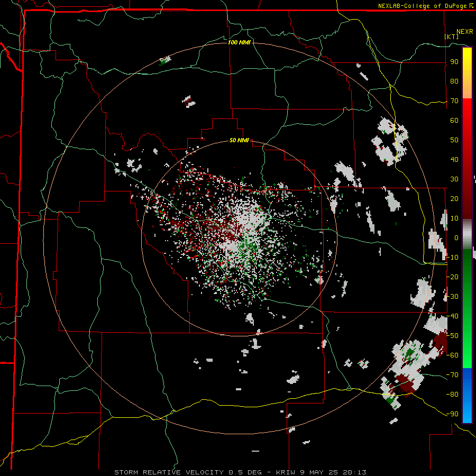Click the 40 value on the scale
This screenshot has width=476, height=476.
(x=454, y=159)
